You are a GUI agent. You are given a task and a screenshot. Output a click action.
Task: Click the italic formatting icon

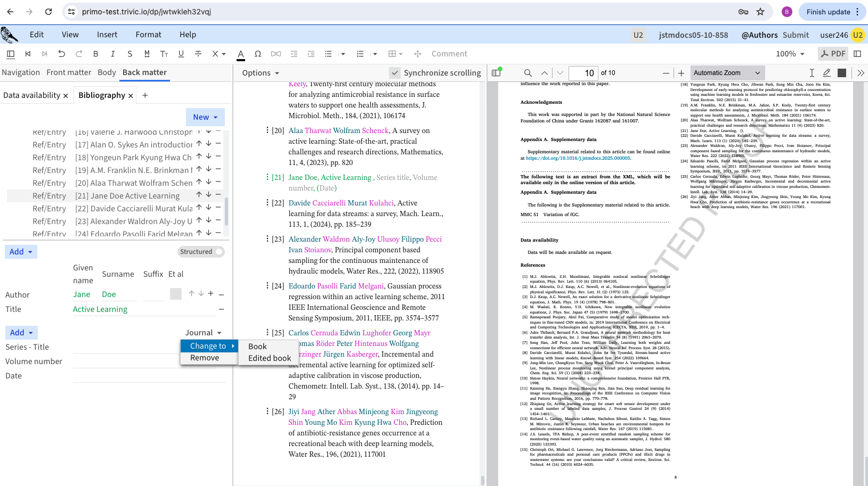click(113, 54)
